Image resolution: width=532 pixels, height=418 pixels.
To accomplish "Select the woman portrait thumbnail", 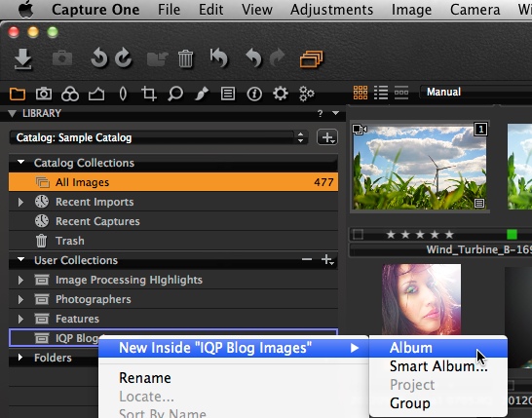I will 421,299.
